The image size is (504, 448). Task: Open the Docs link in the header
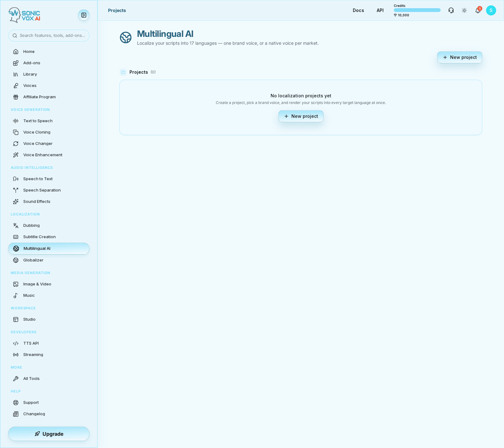pos(358,10)
